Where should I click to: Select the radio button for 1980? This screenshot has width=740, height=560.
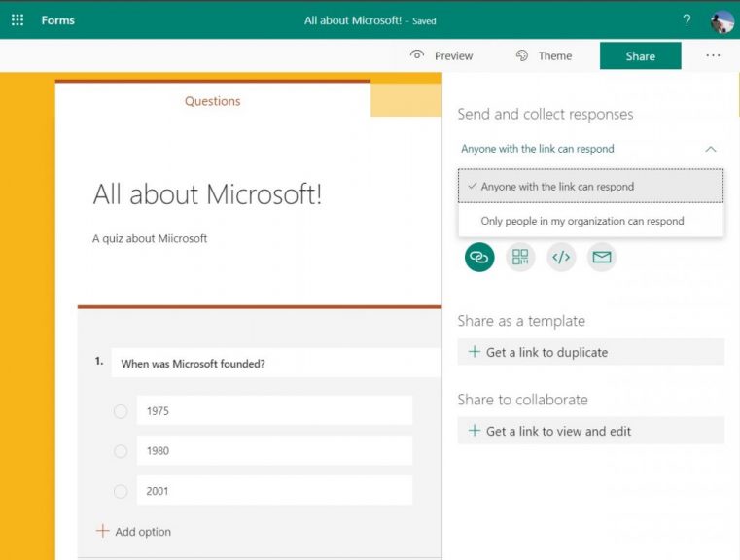121,451
